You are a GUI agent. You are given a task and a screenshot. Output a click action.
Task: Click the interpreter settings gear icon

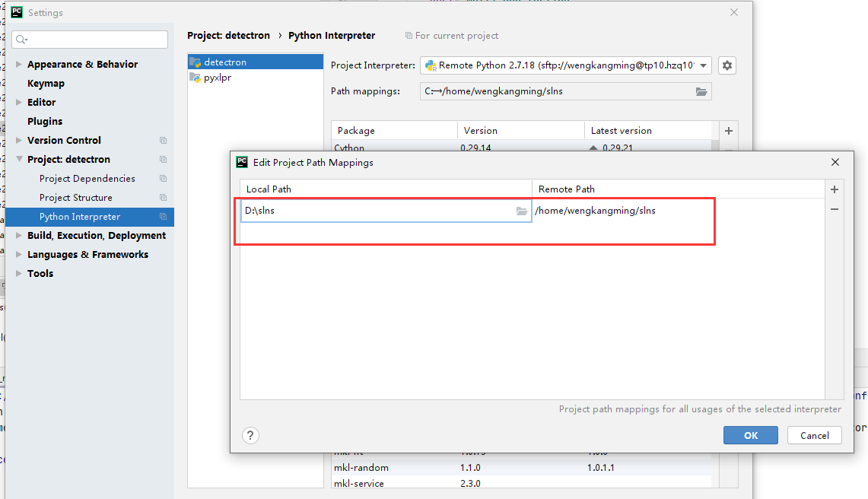point(727,65)
